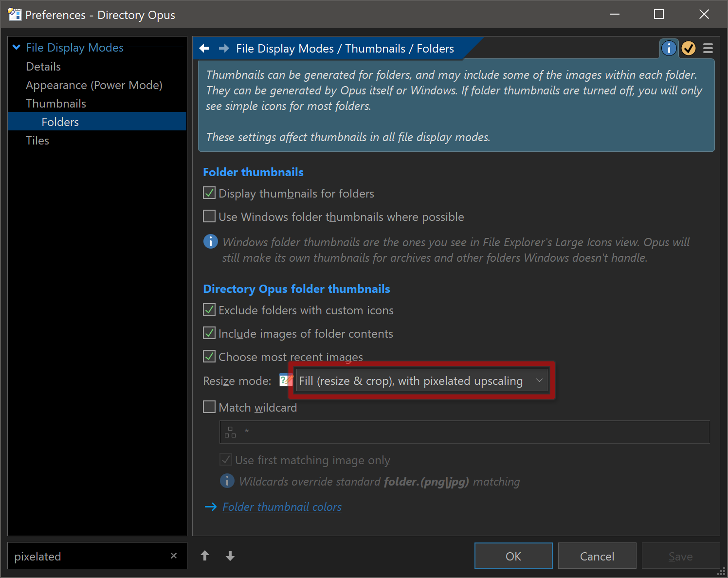Click the arrow icon before Folder thumbnail colors
This screenshot has height=578, width=728.
(x=210, y=507)
